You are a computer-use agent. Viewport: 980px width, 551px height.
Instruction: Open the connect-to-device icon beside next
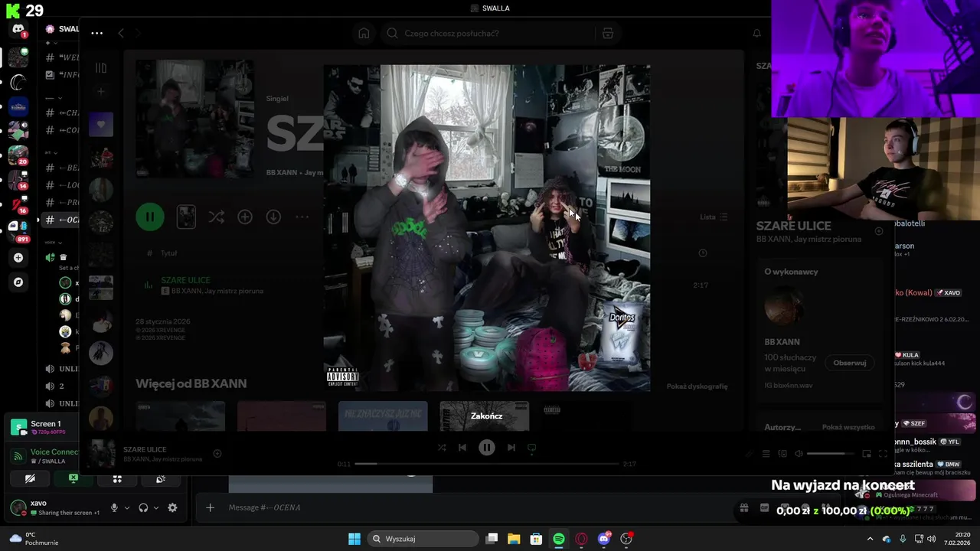coord(532,448)
